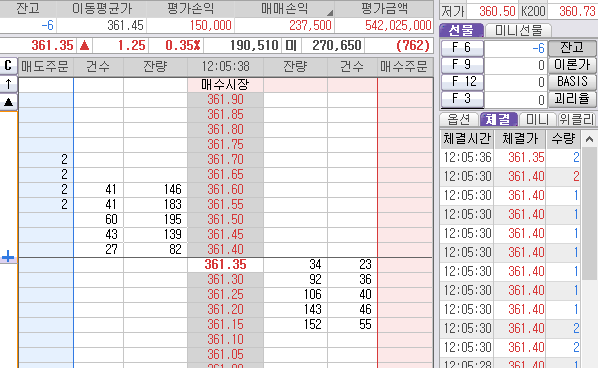Click price 361.70 in the order ladder
Viewport: 598px width, 368px height.
pyautogui.click(x=225, y=159)
